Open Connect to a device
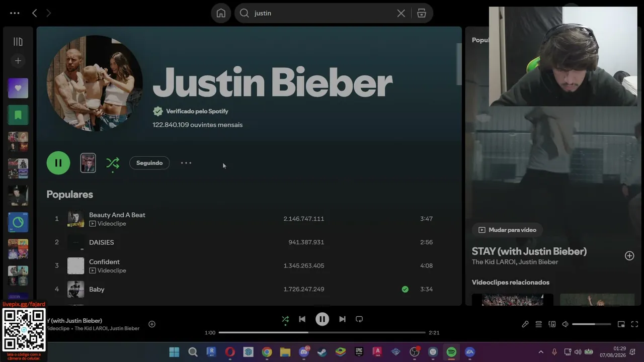Viewport: 644px width, 362px height. [552, 324]
